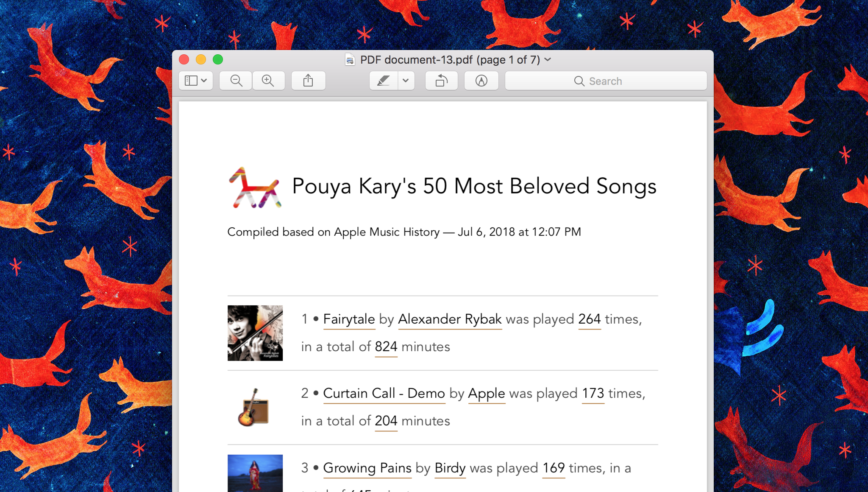
Task: Close the Preview window with red button
Action: pos(184,59)
